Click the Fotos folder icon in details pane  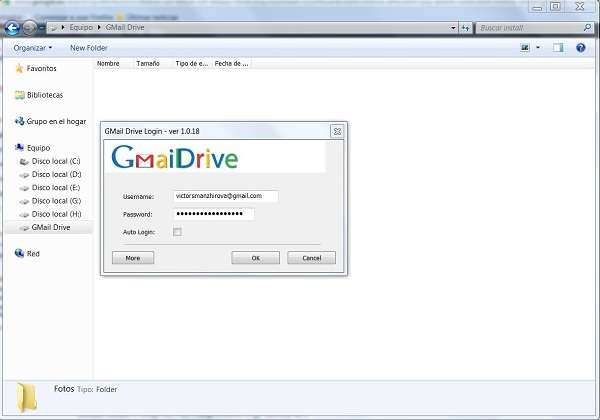click(26, 398)
